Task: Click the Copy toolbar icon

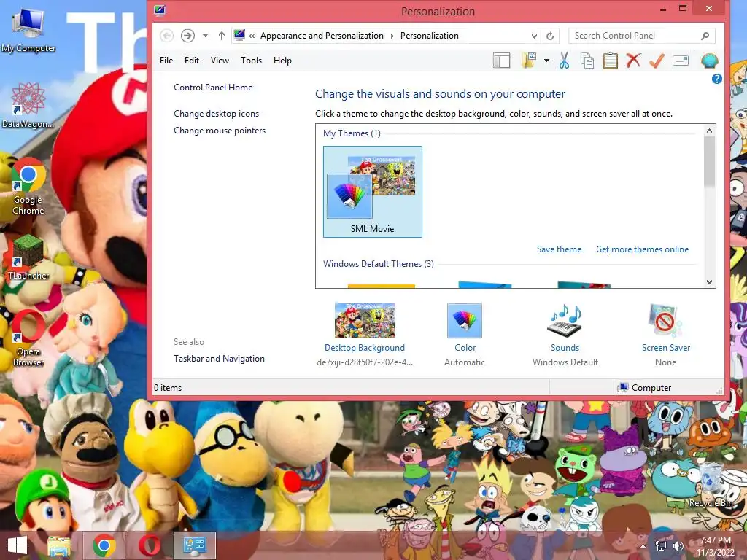Action: 587,61
